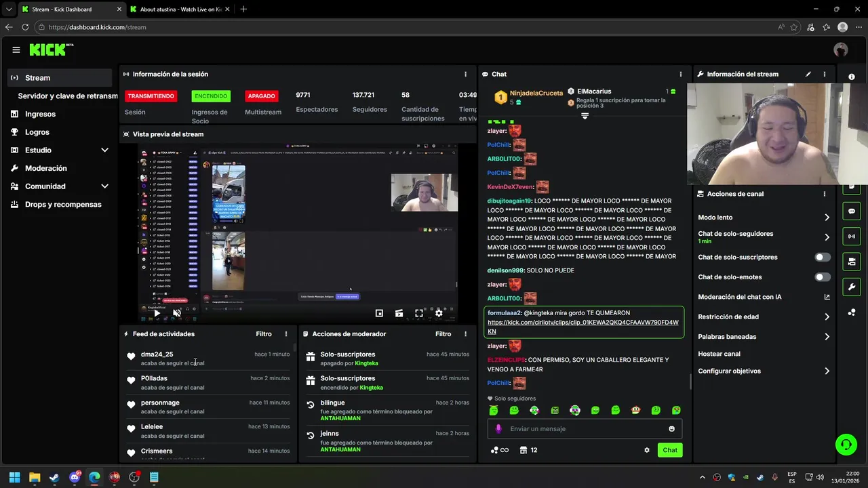Open options menu of Acciones de canal
The width and height of the screenshot is (868, 488).
click(825, 194)
